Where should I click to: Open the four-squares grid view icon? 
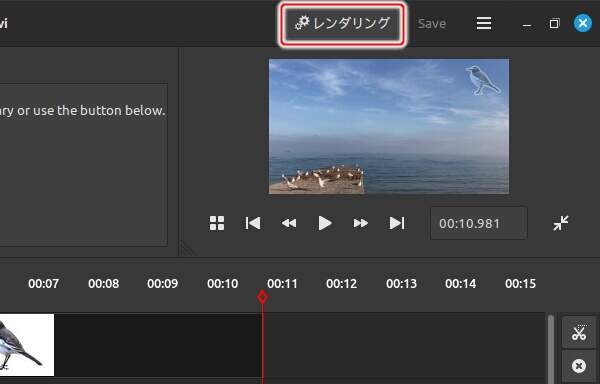click(x=217, y=223)
